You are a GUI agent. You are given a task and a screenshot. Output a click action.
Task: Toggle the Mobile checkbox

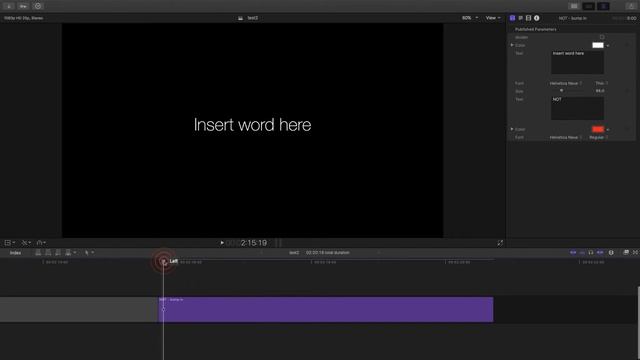click(x=602, y=37)
